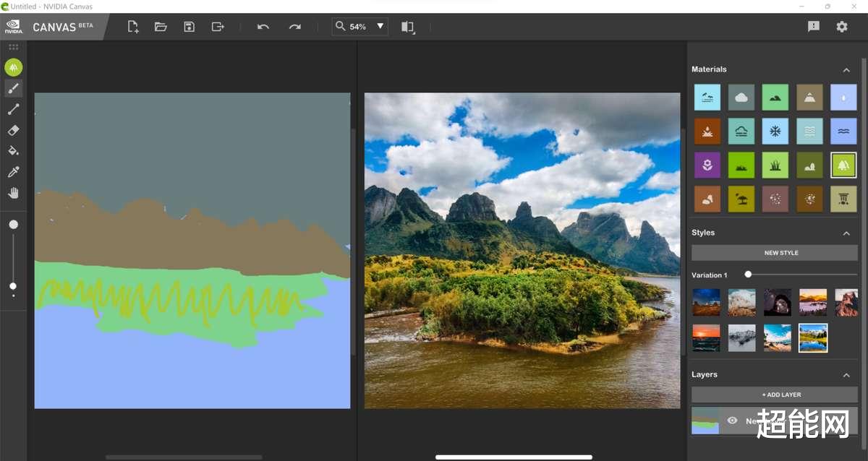Pick the selected tree material

click(843, 165)
